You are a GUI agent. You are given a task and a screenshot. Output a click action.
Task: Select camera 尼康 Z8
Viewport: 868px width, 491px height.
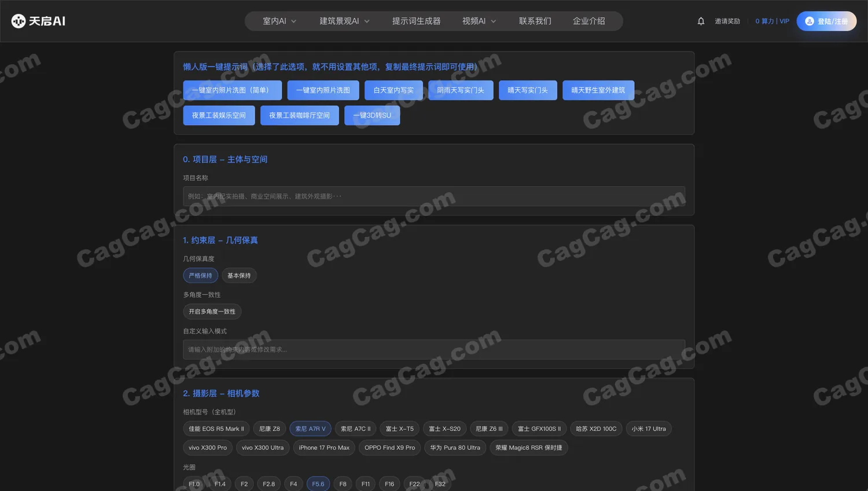tap(270, 429)
